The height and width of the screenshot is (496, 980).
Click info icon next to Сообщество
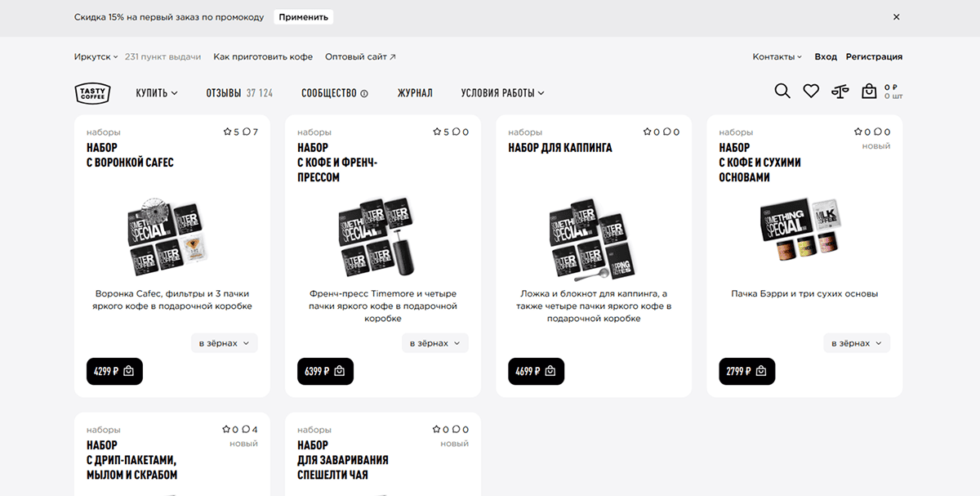point(364,93)
